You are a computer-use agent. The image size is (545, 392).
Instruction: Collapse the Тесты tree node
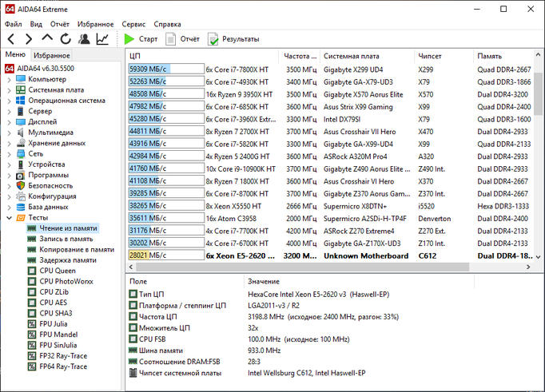tap(10, 218)
